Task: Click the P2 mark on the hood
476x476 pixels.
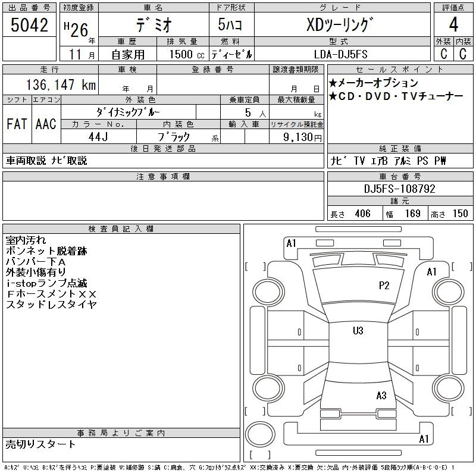Action: click(x=384, y=286)
